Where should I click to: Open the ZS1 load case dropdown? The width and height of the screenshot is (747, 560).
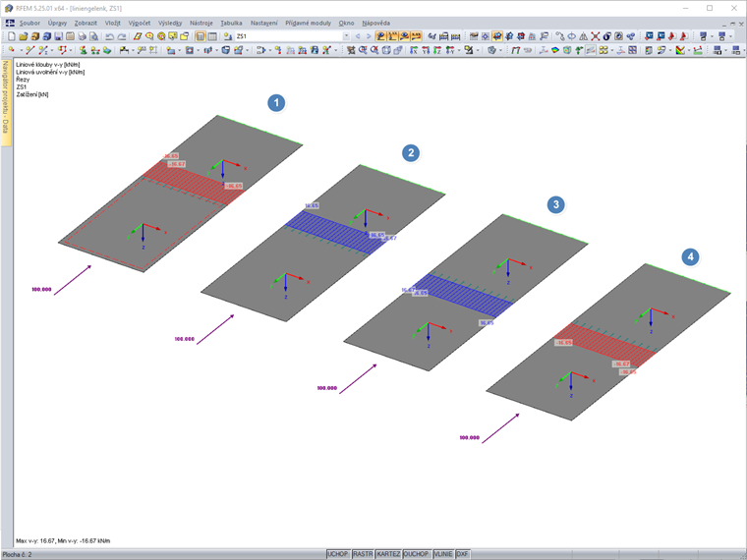click(x=346, y=36)
